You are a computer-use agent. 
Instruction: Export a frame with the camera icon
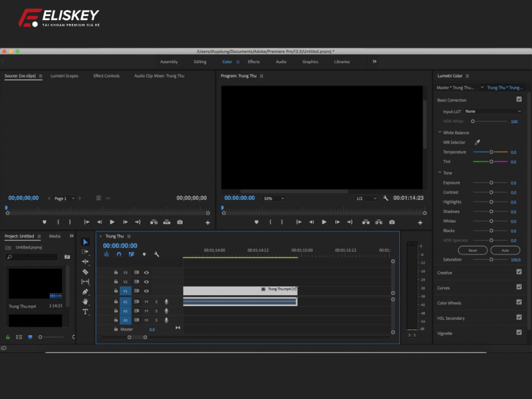click(392, 223)
